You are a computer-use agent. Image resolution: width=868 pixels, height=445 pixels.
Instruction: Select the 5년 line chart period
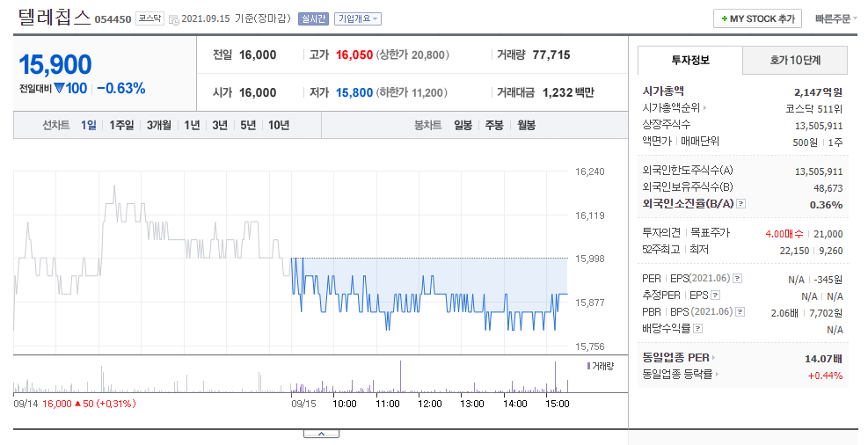tap(248, 125)
